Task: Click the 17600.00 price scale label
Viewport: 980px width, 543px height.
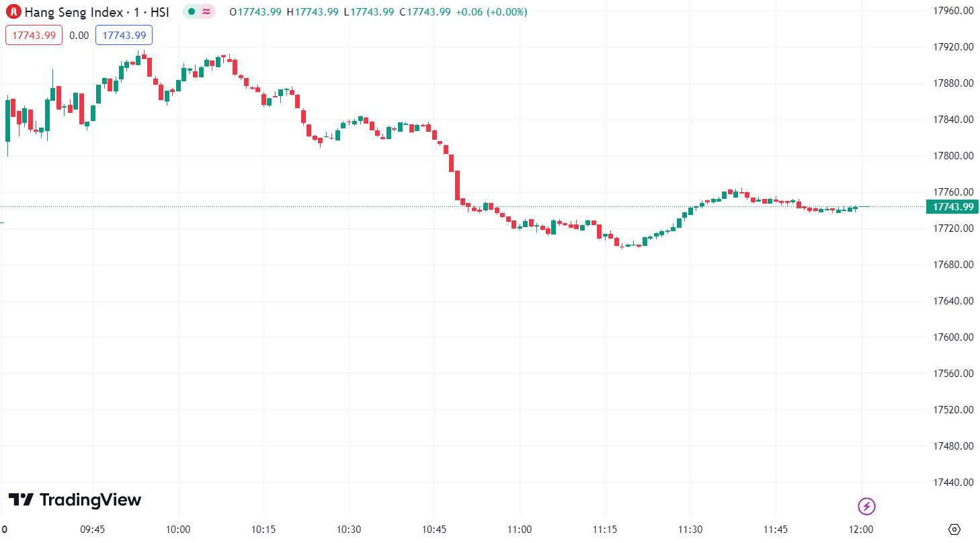Action: (x=954, y=337)
